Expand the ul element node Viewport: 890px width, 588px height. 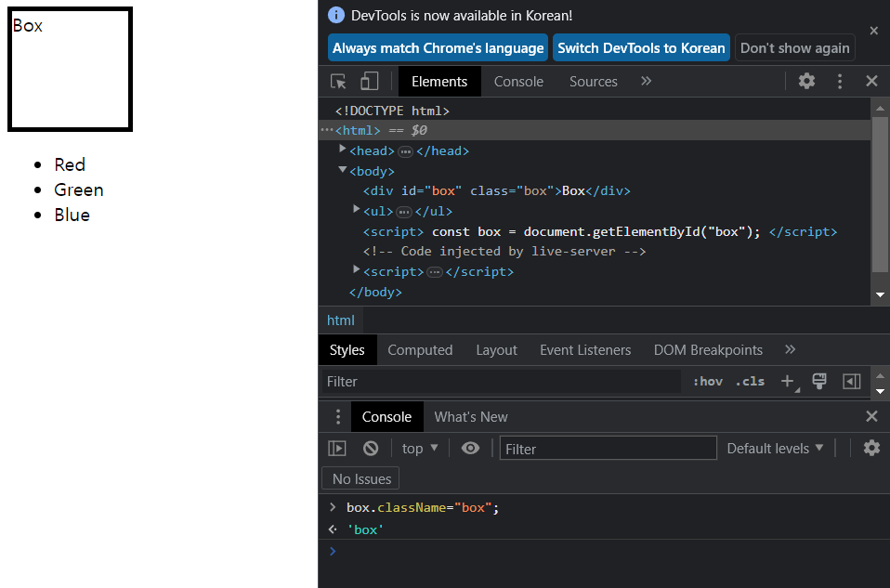[357, 209]
